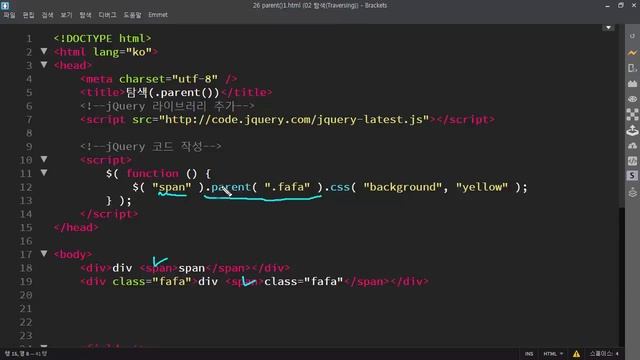Collapse the script block on line 10

tap(44, 160)
